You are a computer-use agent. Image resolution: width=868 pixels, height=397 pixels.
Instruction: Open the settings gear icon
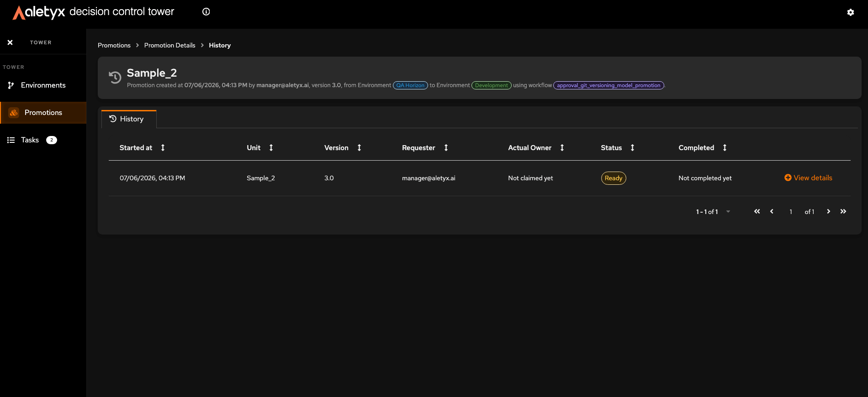click(850, 12)
